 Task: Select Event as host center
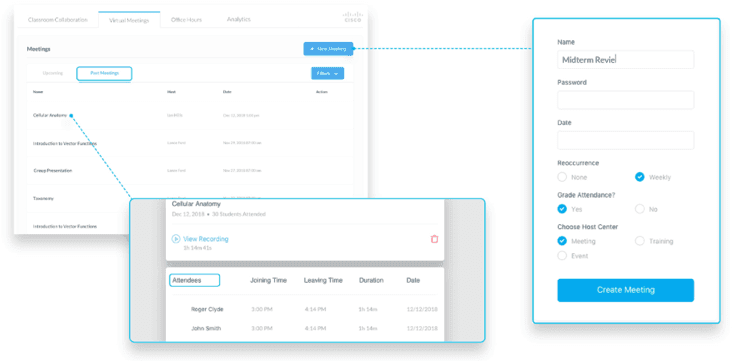(x=562, y=256)
